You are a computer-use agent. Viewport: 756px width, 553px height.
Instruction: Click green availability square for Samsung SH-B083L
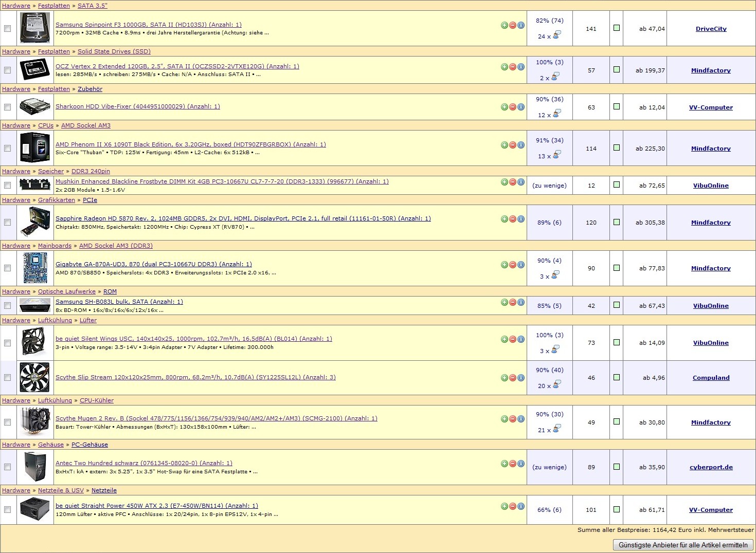[x=617, y=305]
